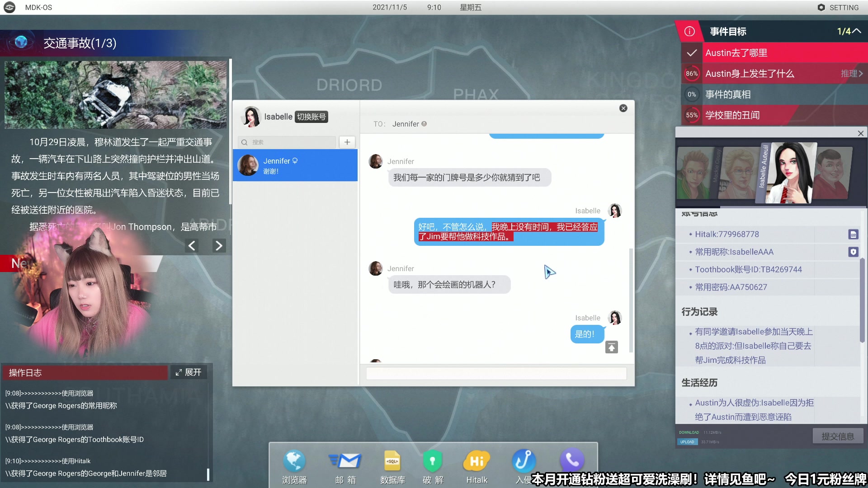Launch the 数据库 SQL database app
The image size is (868, 488).
[x=392, y=467]
